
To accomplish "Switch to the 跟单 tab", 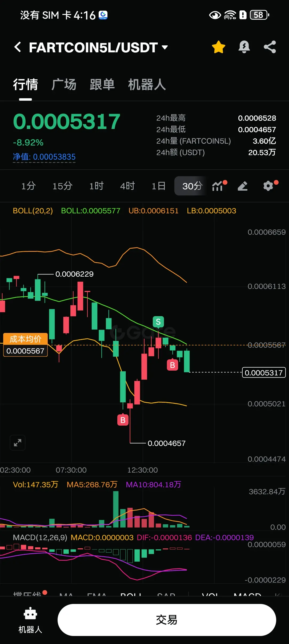I will click(102, 85).
